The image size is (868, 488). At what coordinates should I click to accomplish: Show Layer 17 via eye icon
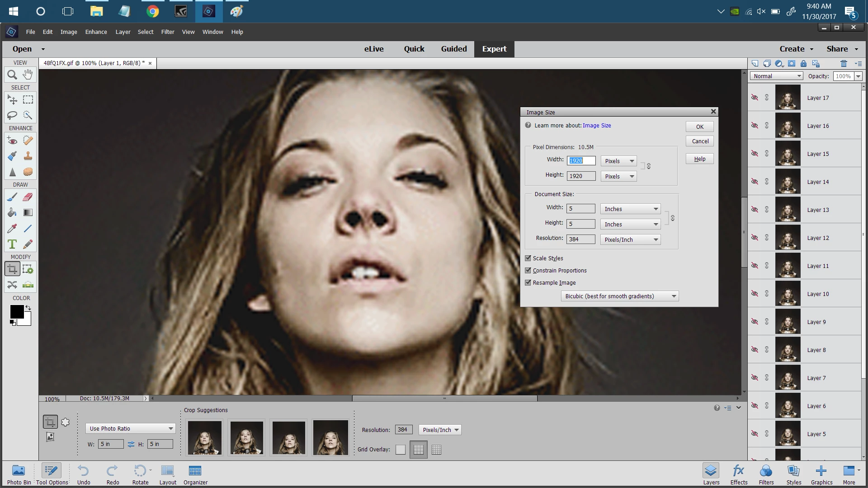(x=755, y=98)
